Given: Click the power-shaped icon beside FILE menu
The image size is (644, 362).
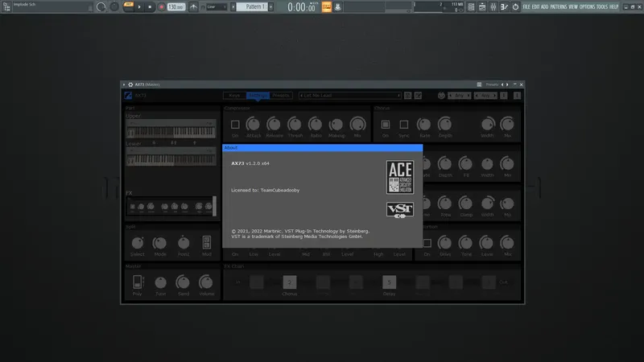Looking at the screenshot, I should tap(515, 7).
